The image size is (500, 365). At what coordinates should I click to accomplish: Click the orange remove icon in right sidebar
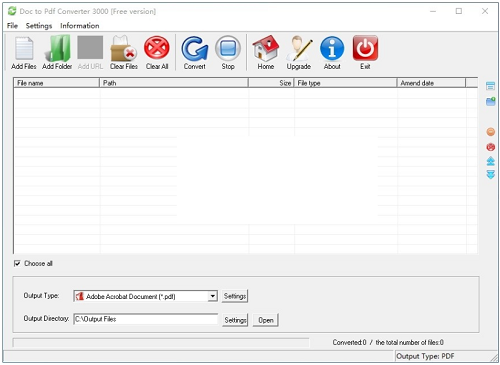point(490,132)
